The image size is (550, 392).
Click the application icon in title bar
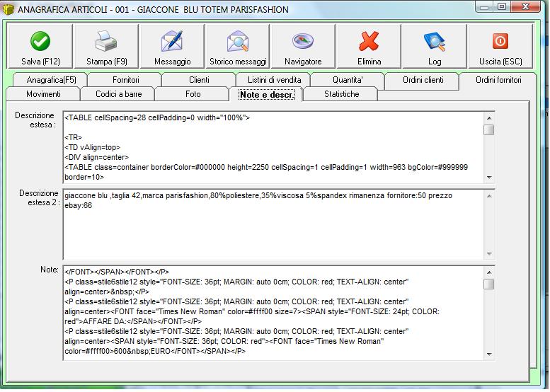(x=8, y=9)
